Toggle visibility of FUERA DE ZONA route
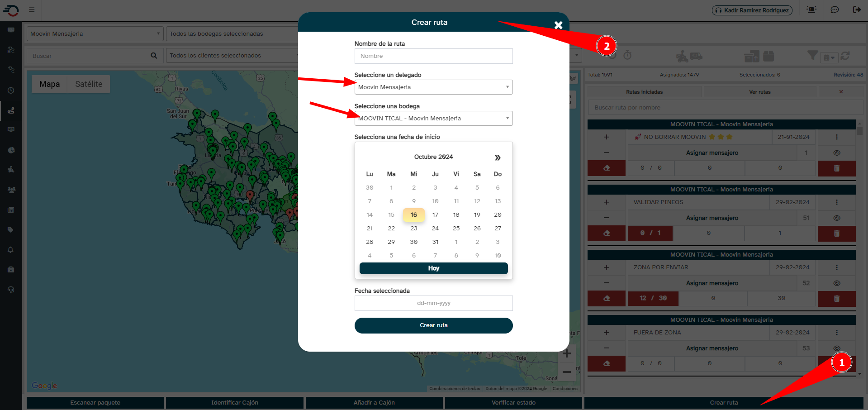Screen dimensions: 868x410 click(837, 348)
